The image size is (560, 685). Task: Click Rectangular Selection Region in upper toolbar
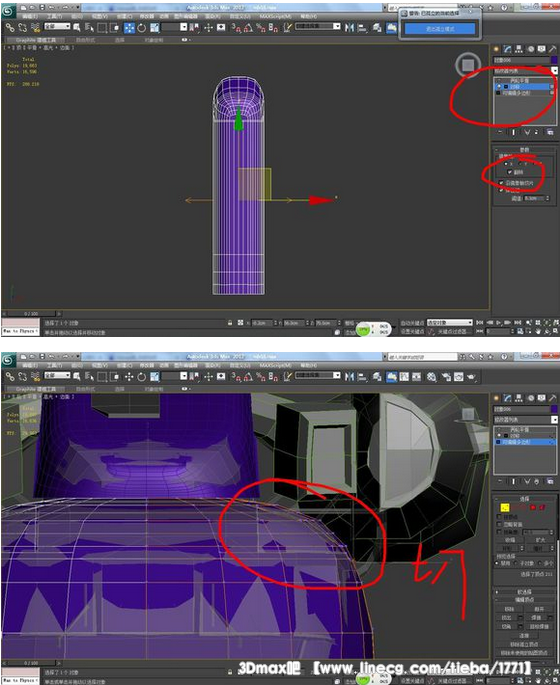click(x=102, y=28)
